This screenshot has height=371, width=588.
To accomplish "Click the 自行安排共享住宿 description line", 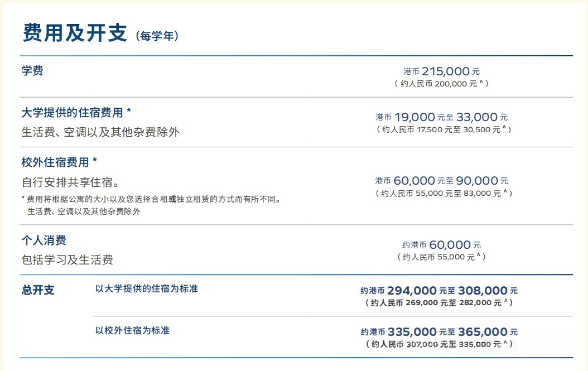I will tap(70, 182).
